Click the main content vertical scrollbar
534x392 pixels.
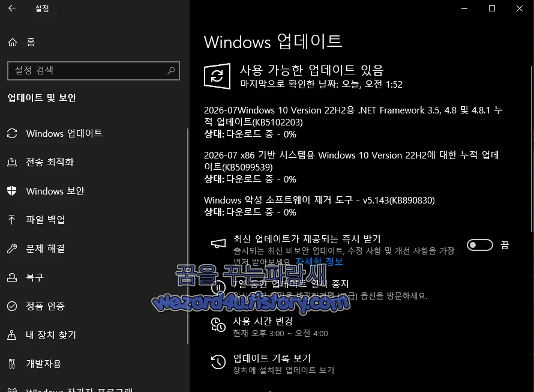[x=532, y=149]
